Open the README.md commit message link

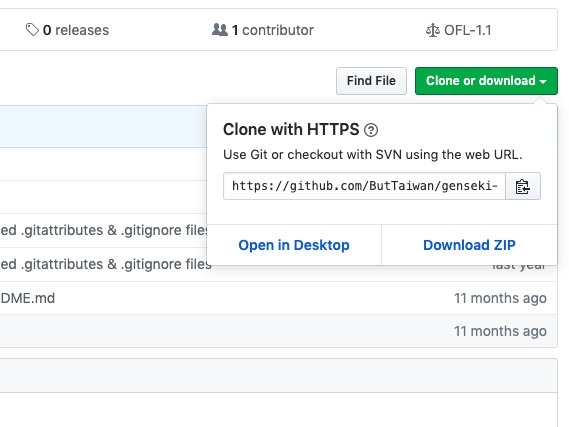(28, 298)
